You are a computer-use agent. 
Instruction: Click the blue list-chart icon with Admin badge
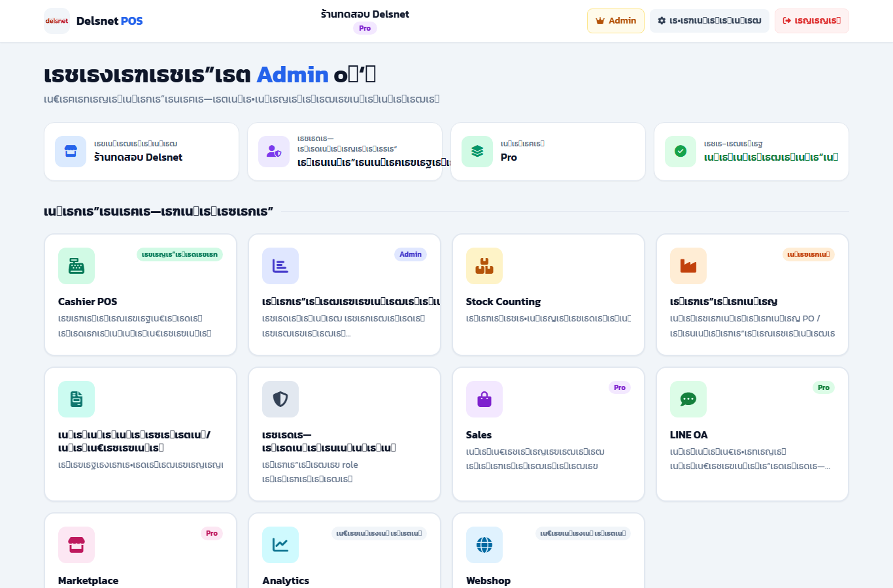(280, 266)
